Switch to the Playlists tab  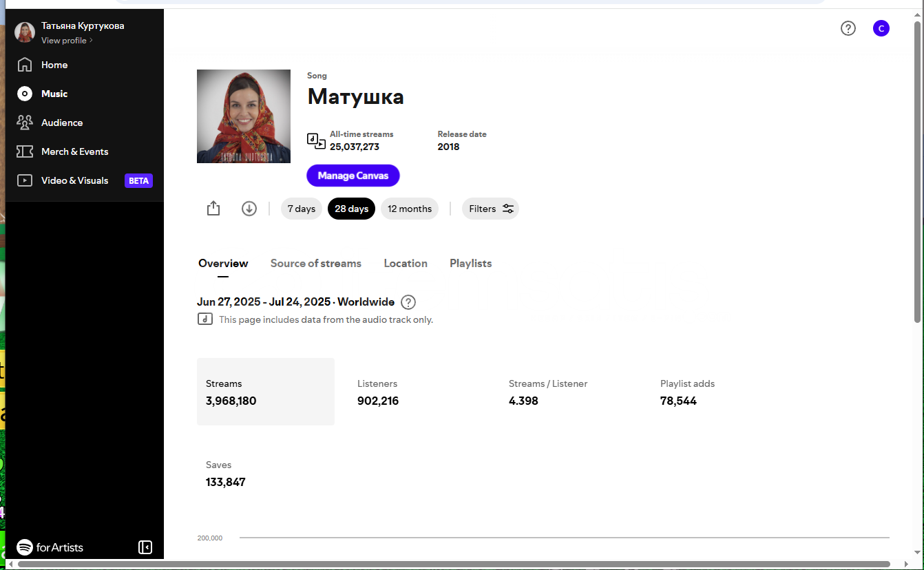[x=471, y=264]
